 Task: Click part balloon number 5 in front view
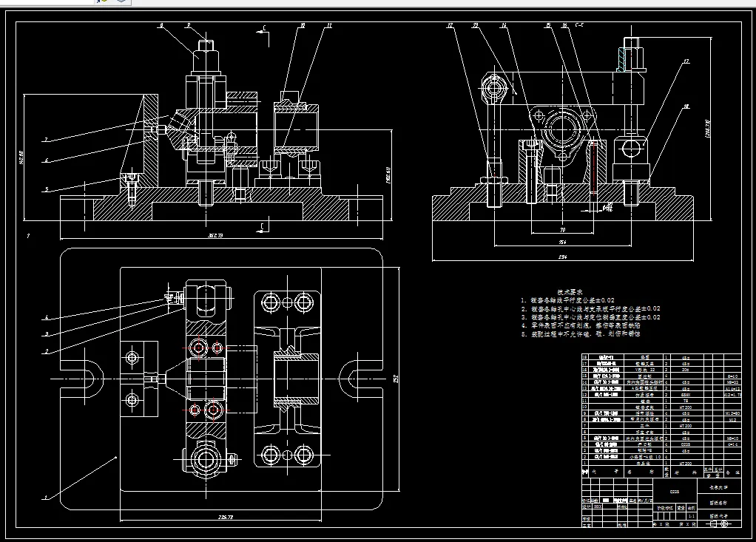(x=47, y=189)
